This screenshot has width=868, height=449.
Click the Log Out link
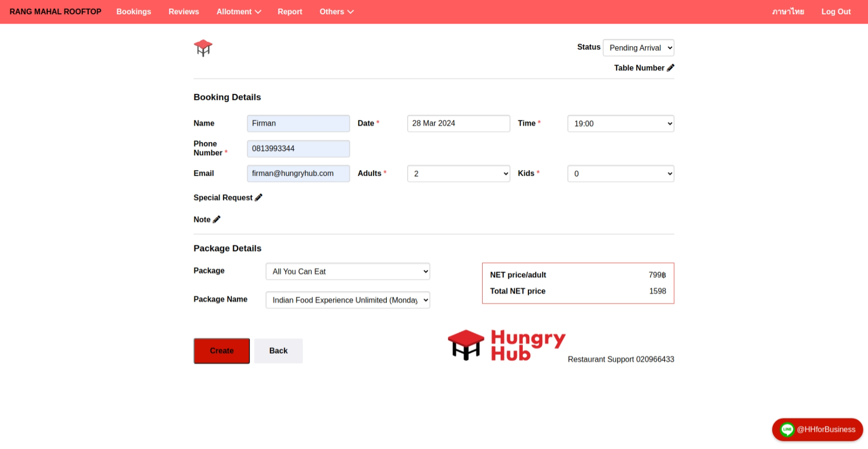click(836, 12)
